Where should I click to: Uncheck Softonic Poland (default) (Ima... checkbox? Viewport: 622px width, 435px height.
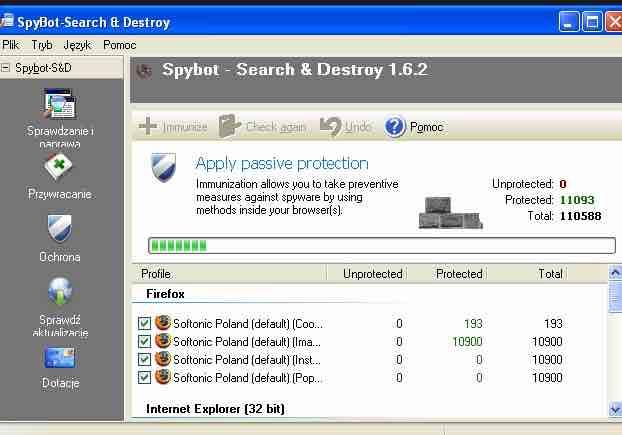point(144,341)
